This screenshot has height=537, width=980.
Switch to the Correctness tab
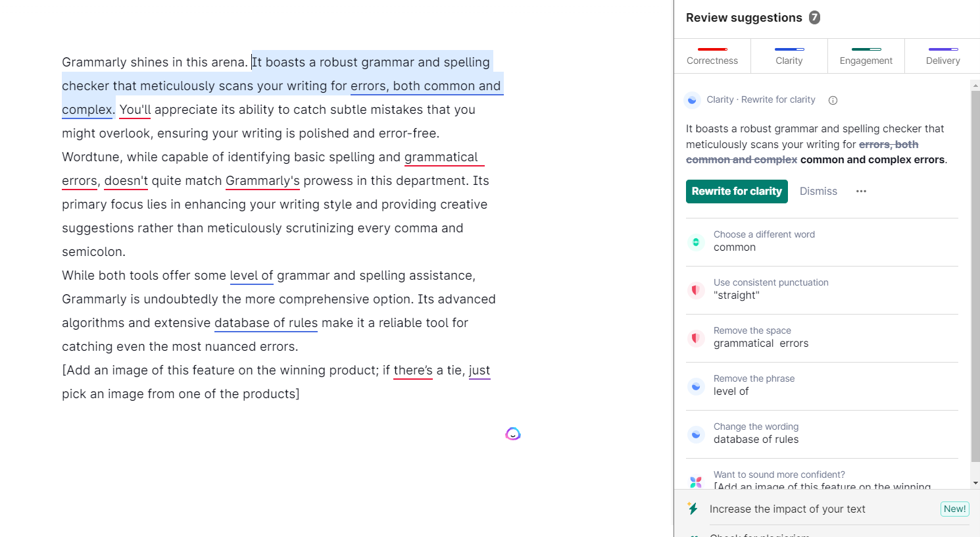[712, 56]
